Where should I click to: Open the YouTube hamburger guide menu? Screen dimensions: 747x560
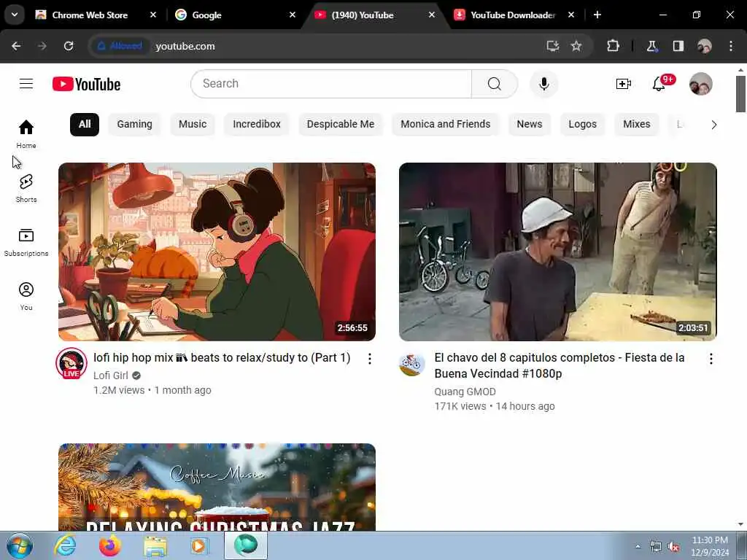click(x=26, y=84)
